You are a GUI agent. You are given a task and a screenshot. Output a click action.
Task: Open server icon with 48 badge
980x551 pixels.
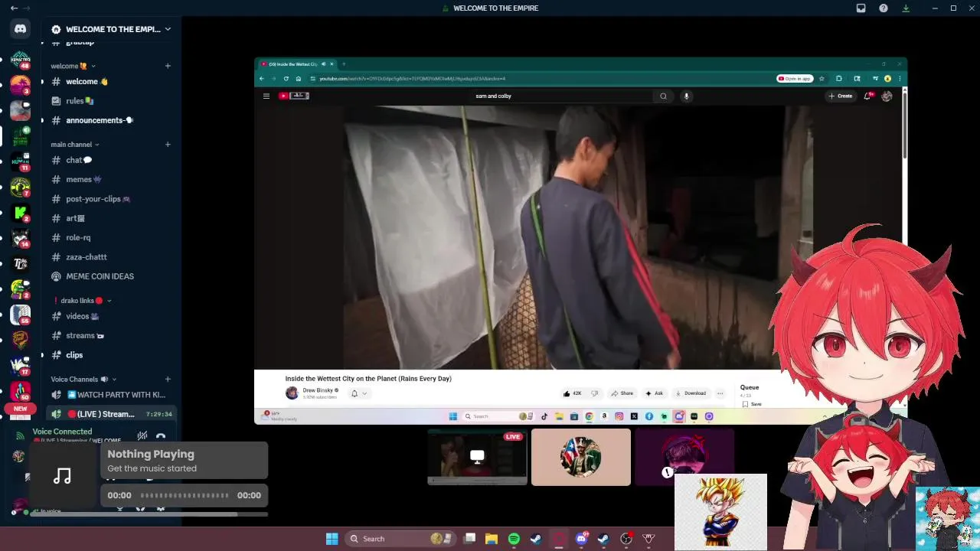pos(21,60)
